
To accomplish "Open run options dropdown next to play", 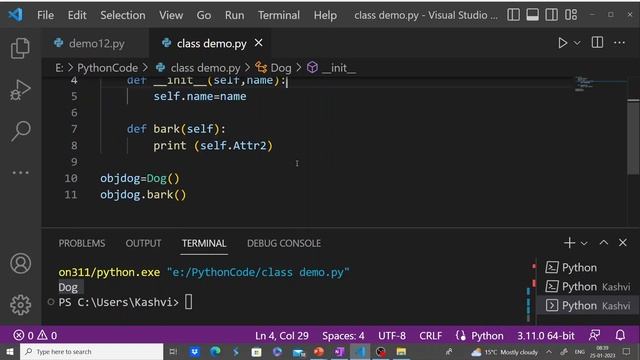I will [577, 43].
